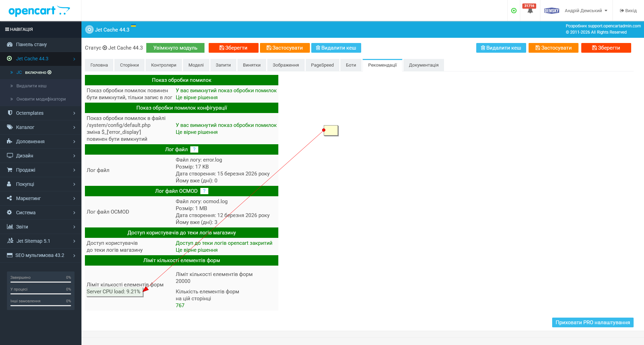Image resolution: width=644 pixels, height=345 pixels.
Task: Expand the Каталог menu chevron
Action: tap(74, 128)
